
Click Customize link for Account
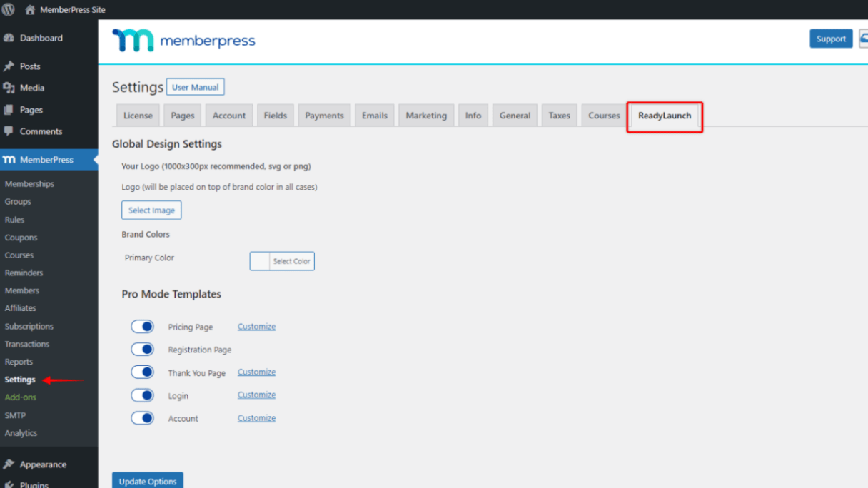(256, 418)
